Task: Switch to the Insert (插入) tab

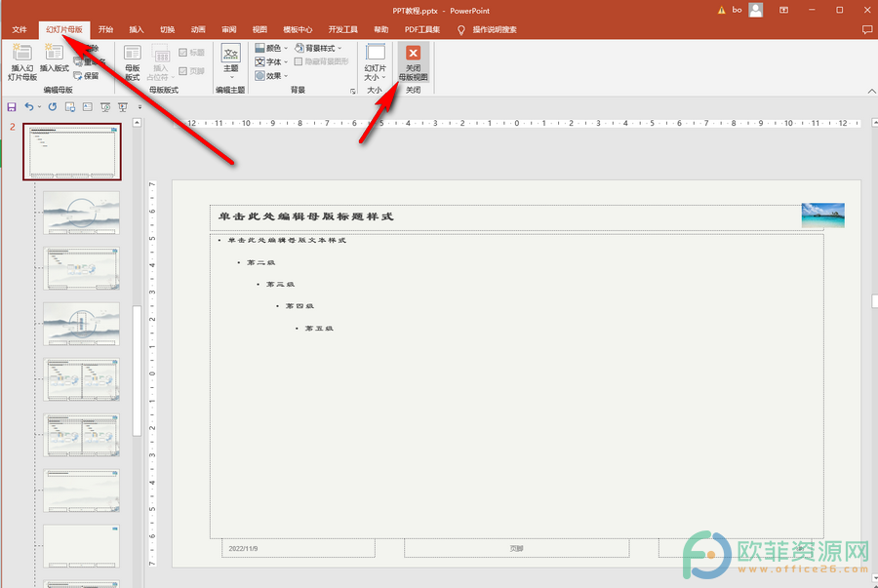Action: coord(137,29)
